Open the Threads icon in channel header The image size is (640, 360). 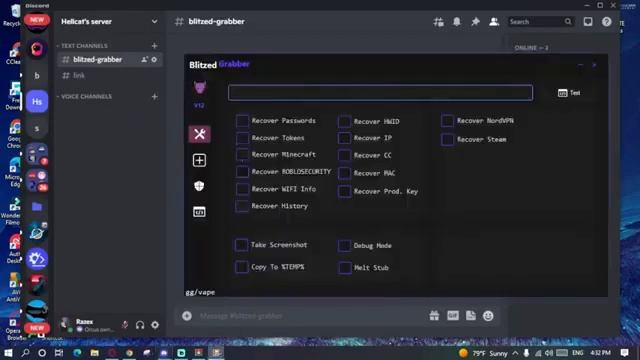(x=438, y=22)
